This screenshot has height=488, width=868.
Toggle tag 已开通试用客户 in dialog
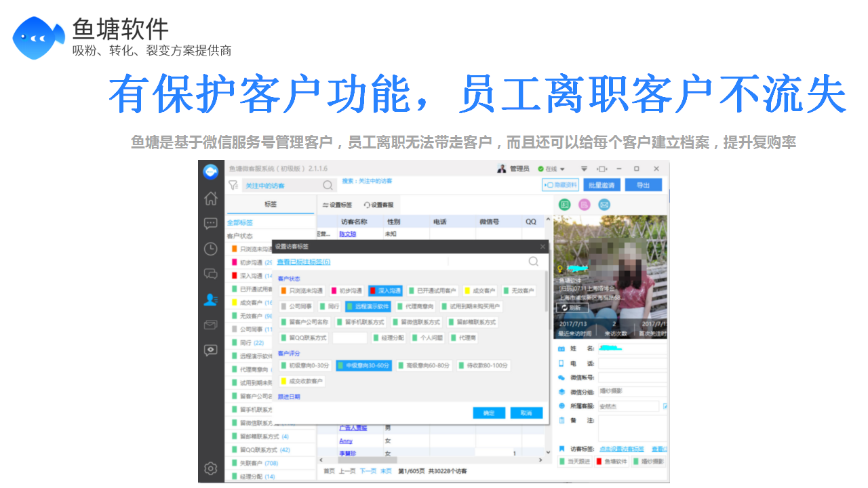click(x=433, y=291)
